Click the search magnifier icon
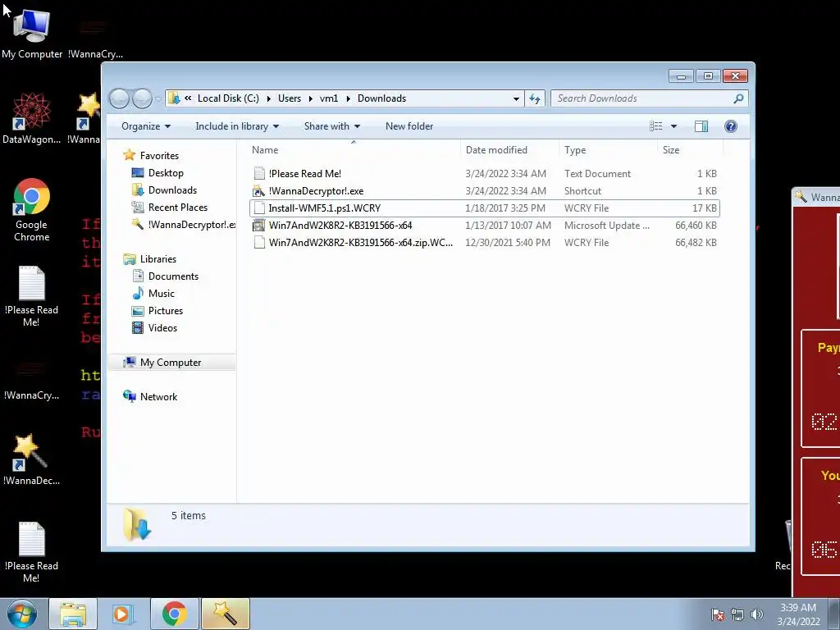840x630 pixels. tap(738, 98)
